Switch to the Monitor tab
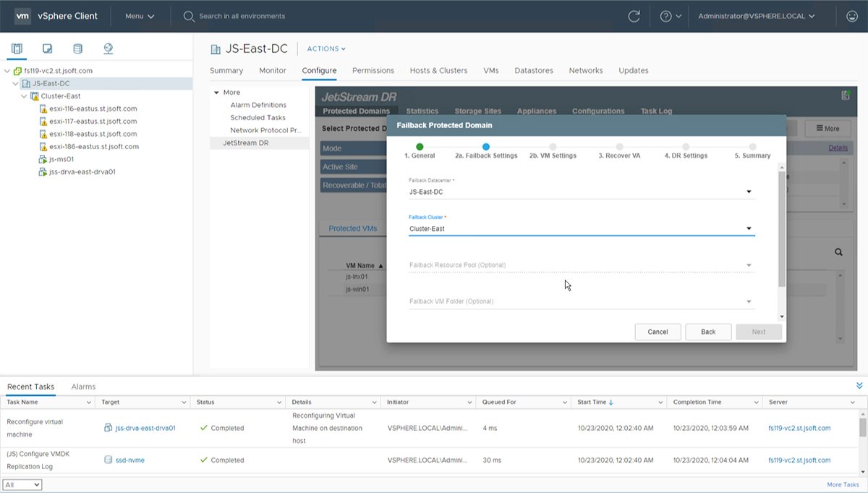The width and height of the screenshot is (868, 493). (273, 70)
